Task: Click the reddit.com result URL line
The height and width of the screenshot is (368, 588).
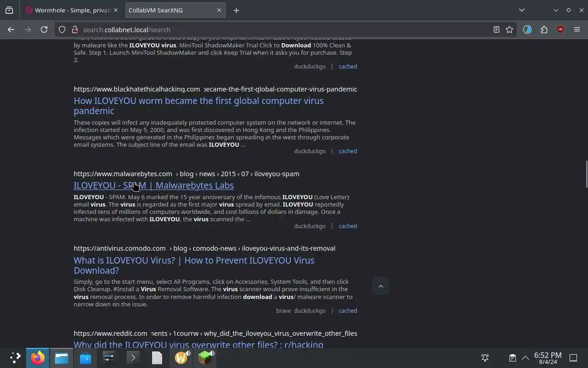Action: [215, 333]
